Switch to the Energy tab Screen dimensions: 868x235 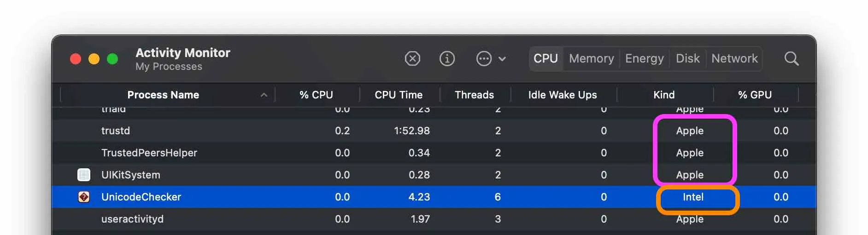(x=644, y=59)
